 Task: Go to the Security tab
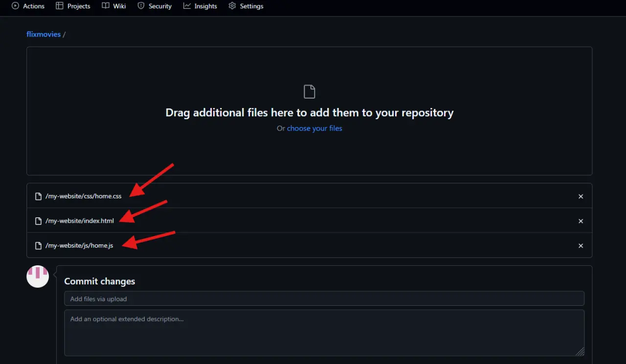(155, 6)
